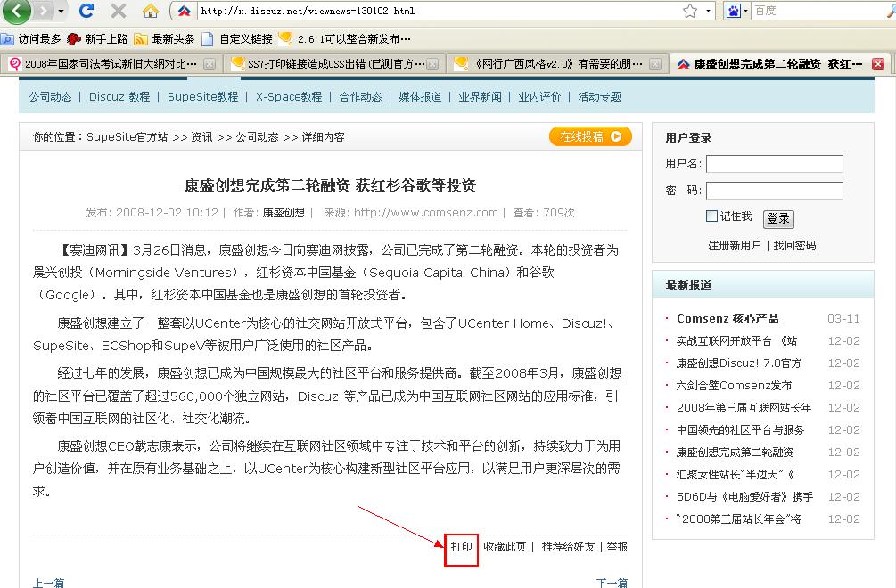
Task: Open the 媒体报道 navigation item
Action: (x=420, y=97)
